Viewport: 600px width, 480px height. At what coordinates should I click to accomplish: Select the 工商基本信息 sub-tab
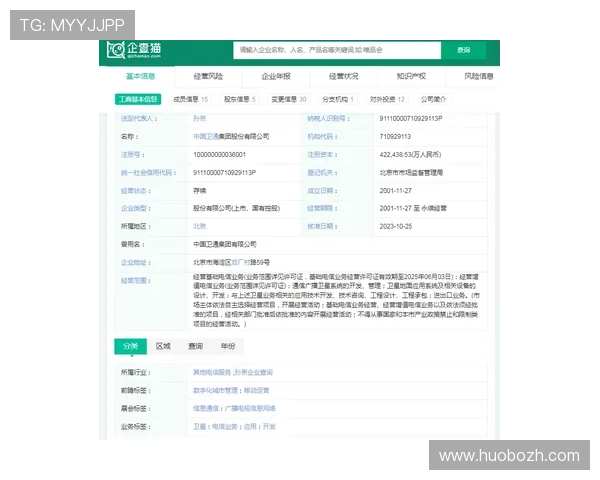click(138, 100)
